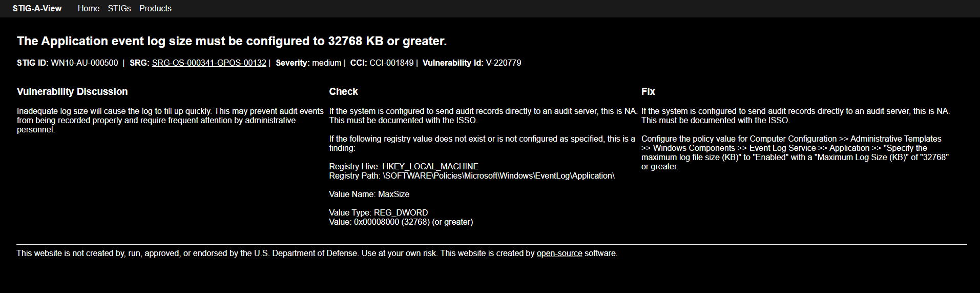Screen dimensions: 980x293
Task: Click the Fix section heading
Action: tap(648, 91)
